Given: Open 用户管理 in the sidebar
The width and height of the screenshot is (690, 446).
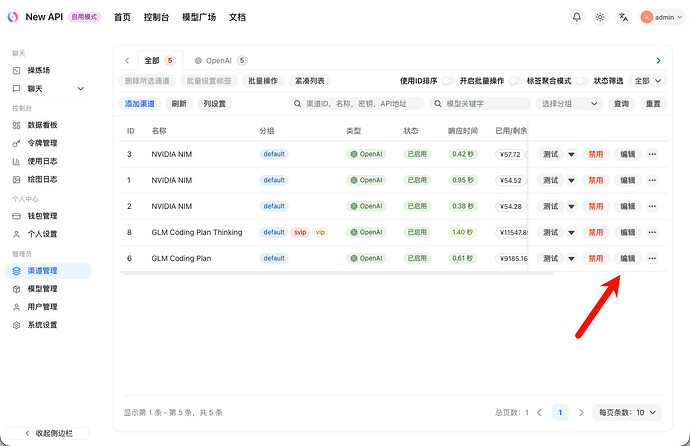Looking at the screenshot, I should click(48, 307).
